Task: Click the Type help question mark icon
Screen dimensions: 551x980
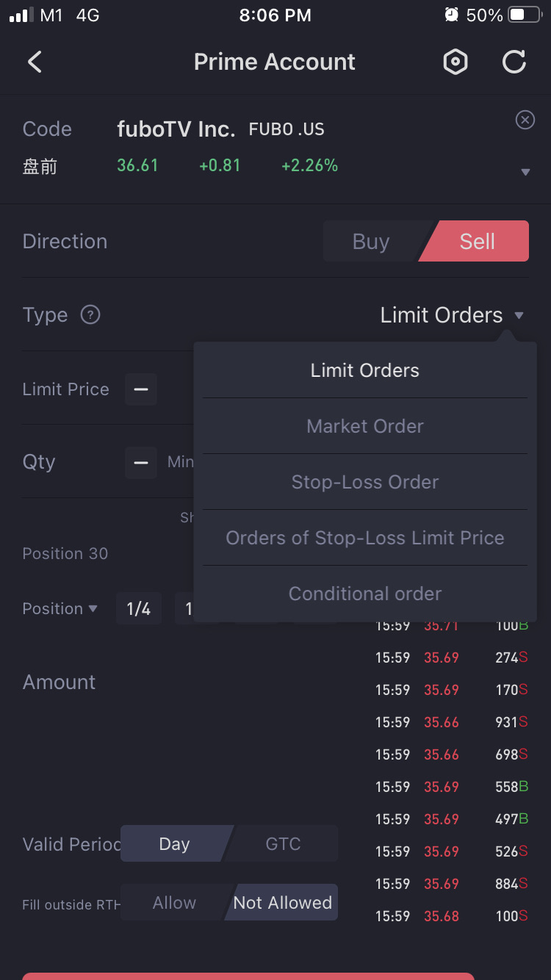Action: point(90,315)
